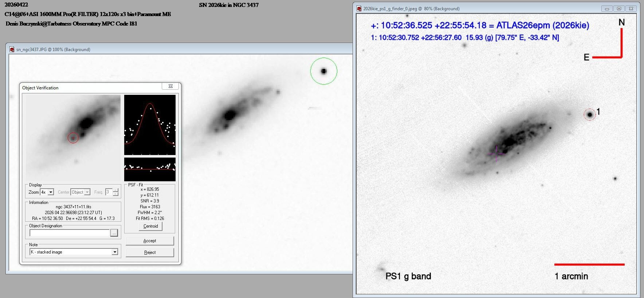Click the 2026kie finder window icon
644x298 pixels.
click(x=359, y=9)
